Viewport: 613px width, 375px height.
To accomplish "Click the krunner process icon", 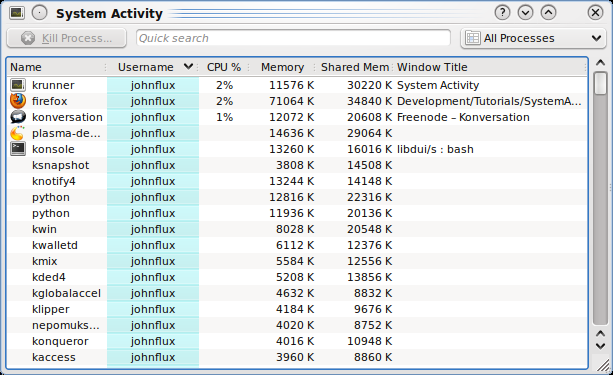I will [18, 85].
